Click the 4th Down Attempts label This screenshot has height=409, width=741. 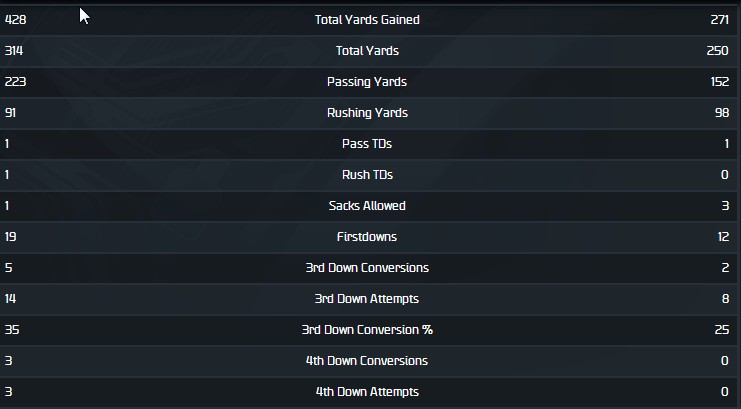pos(367,391)
